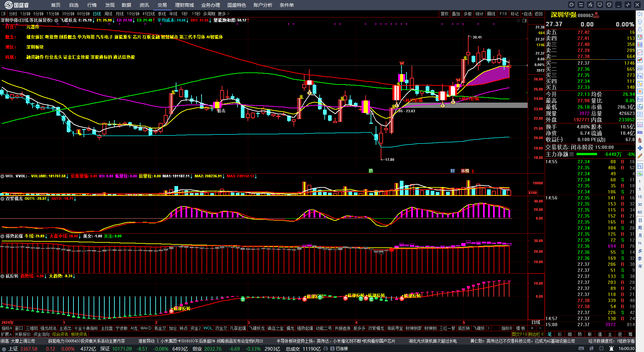This screenshot has height=352, width=644.
Task: Select the 周 period in right sidebar
Action: tap(640, 228)
